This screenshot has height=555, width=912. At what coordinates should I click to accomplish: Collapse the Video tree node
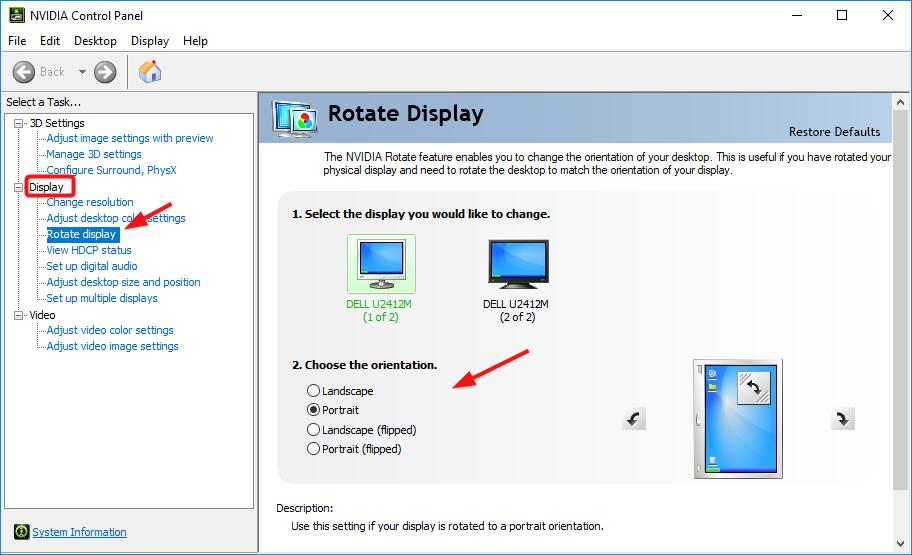(x=18, y=315)
